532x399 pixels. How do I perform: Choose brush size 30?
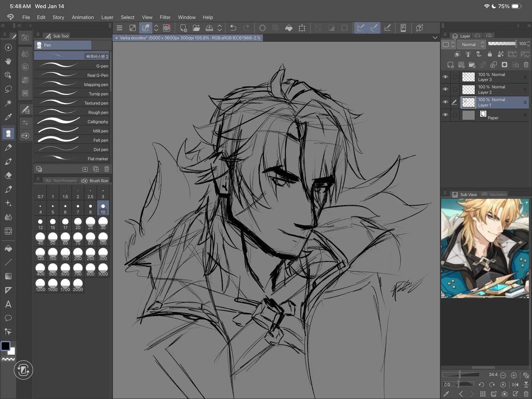click(x=103, y=223)
